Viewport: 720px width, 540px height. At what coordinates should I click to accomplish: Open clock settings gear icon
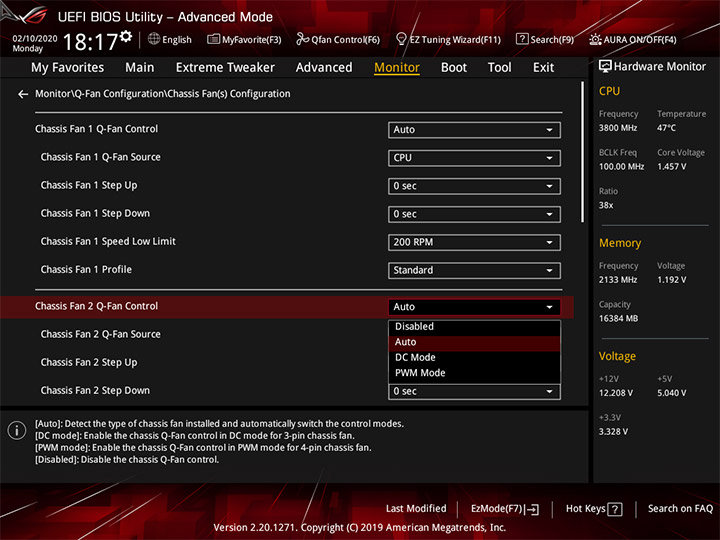coord(126,36)
